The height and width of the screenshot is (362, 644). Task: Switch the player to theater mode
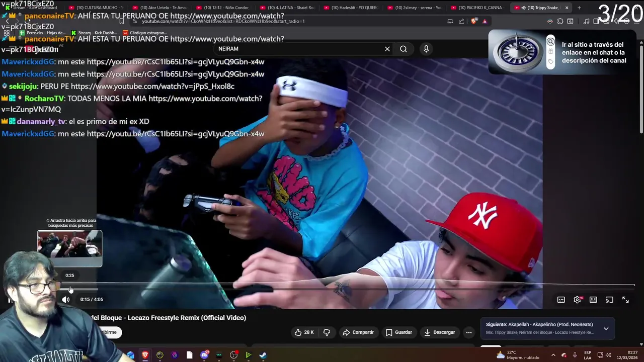tap(593, 300)
